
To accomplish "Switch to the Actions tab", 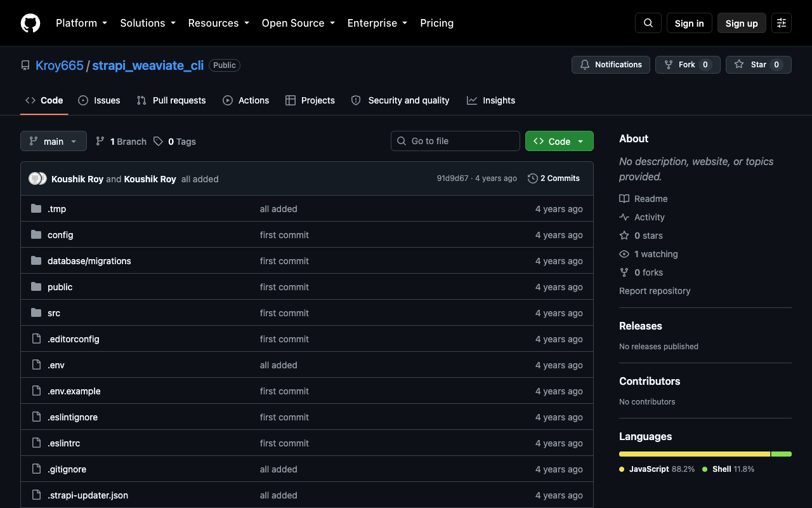I will pyautogui.click(x=246, y=100).
